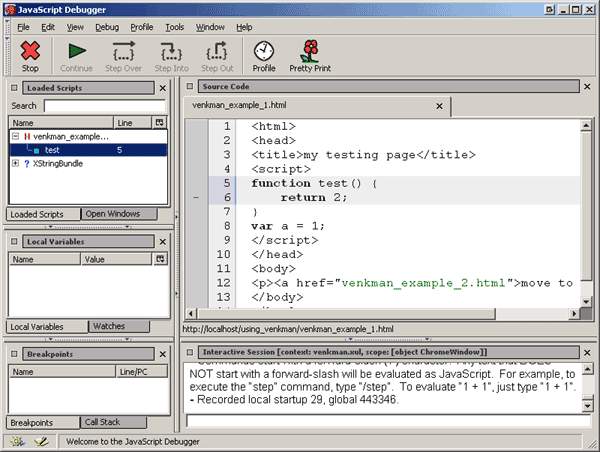The height and width of the screenshot is (452, 600).
Task: Click the Loaded Scripts Search field
Action: (105, 106)
